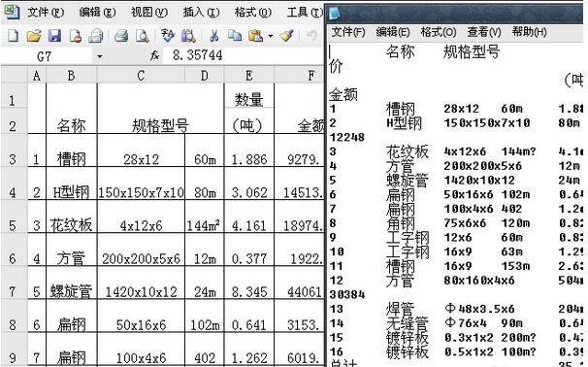Create a new workbook with New icon
This screenshot has height=367, width=588.
14,36
